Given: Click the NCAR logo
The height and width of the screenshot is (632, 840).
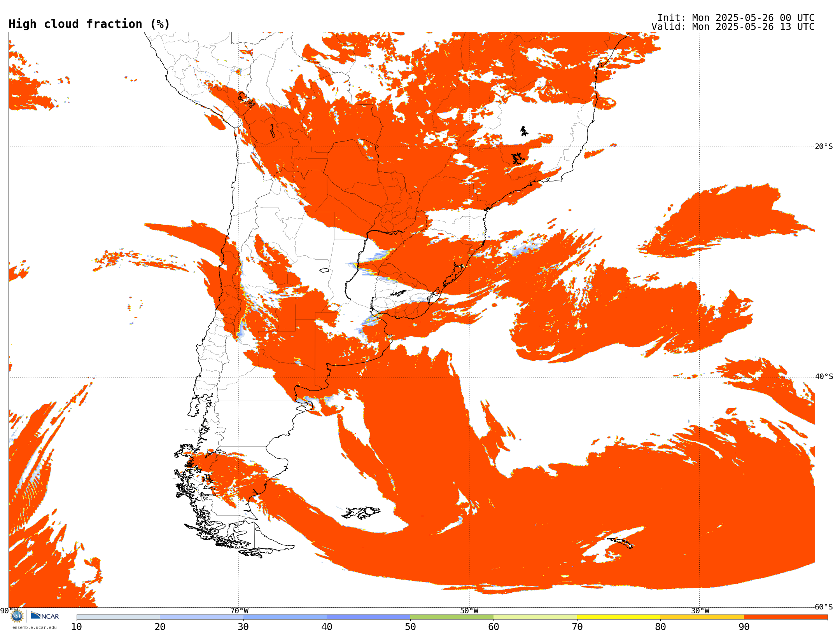Looking at the screenshot, I should pos(45,616).
